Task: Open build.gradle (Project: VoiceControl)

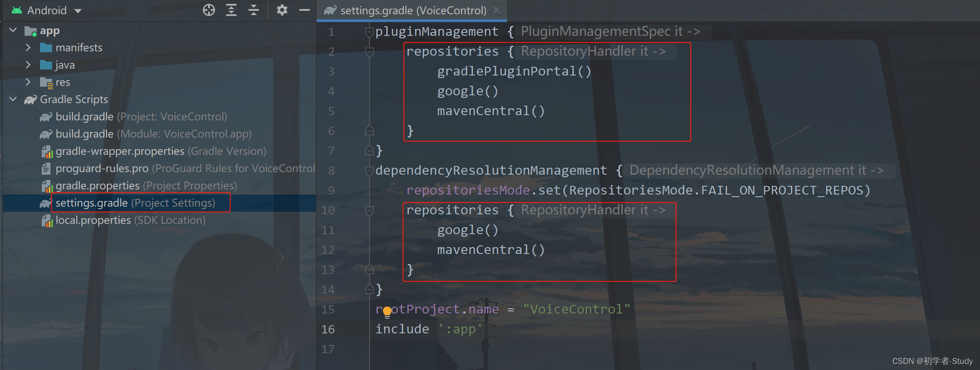Action: [x=134, y=116]
